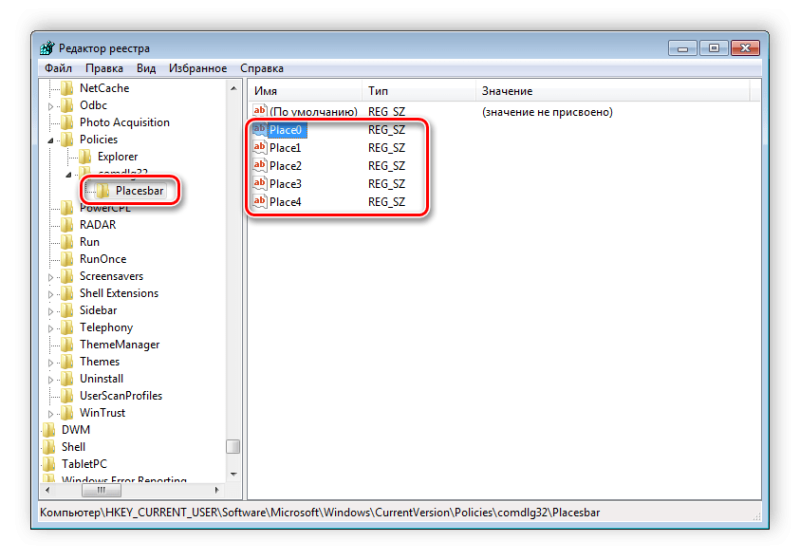
Task: Click the Uninstall folder icon
Action: coord(67,379)
